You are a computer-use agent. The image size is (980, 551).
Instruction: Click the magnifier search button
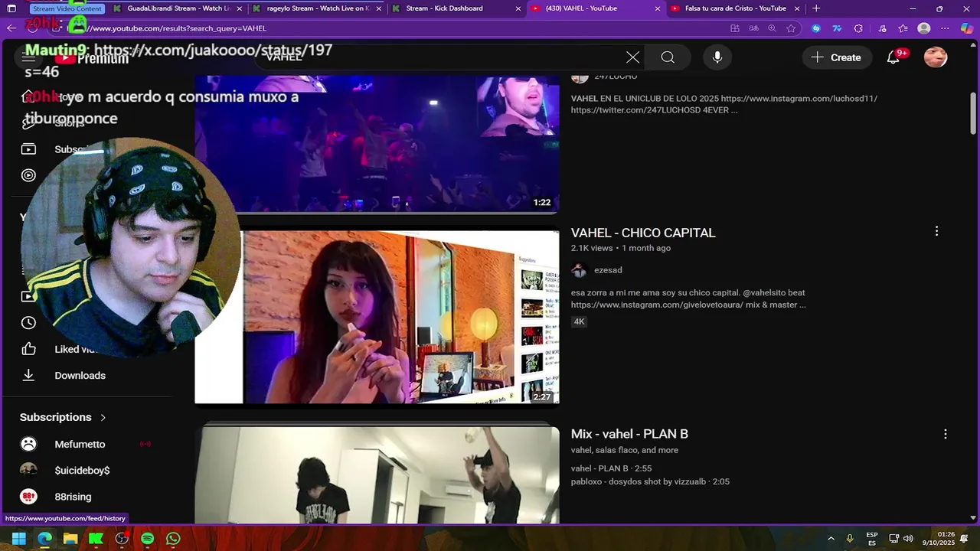click(668, 57)
